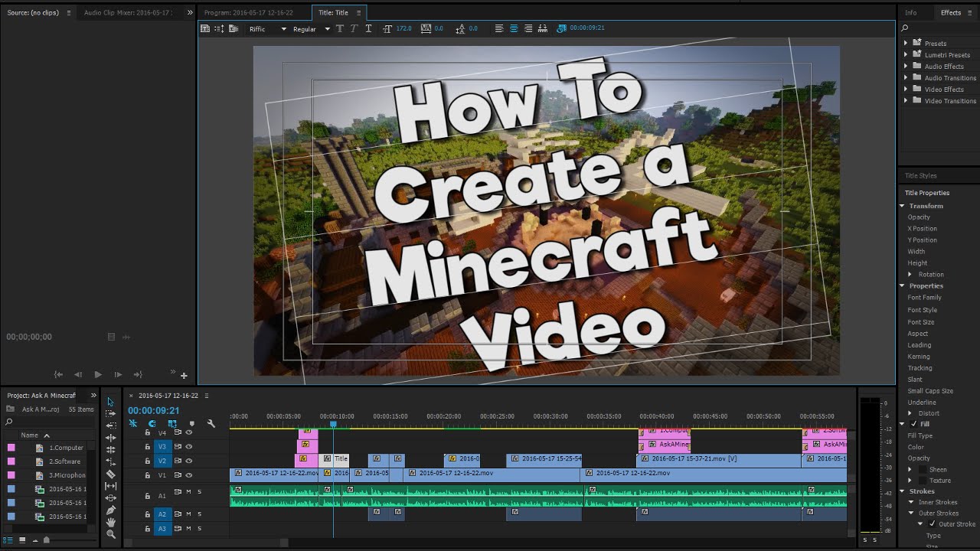The width and height of the screenshot is (980, 551).
Task: Open Timeline Display Settings wrench
Action: point(211,423)
